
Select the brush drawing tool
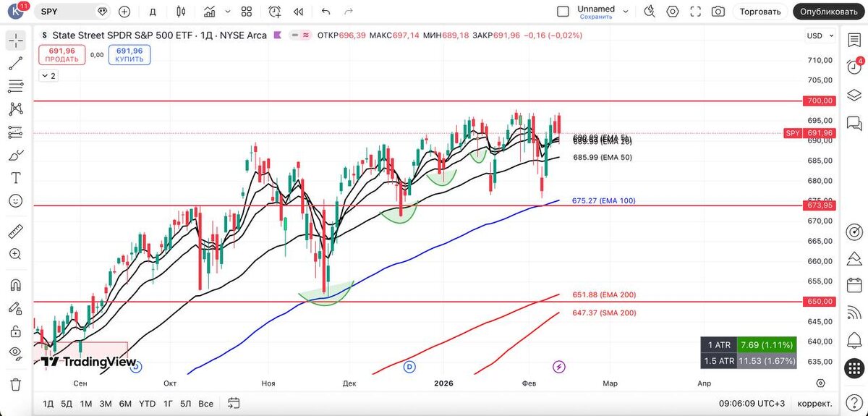(16, 156)
